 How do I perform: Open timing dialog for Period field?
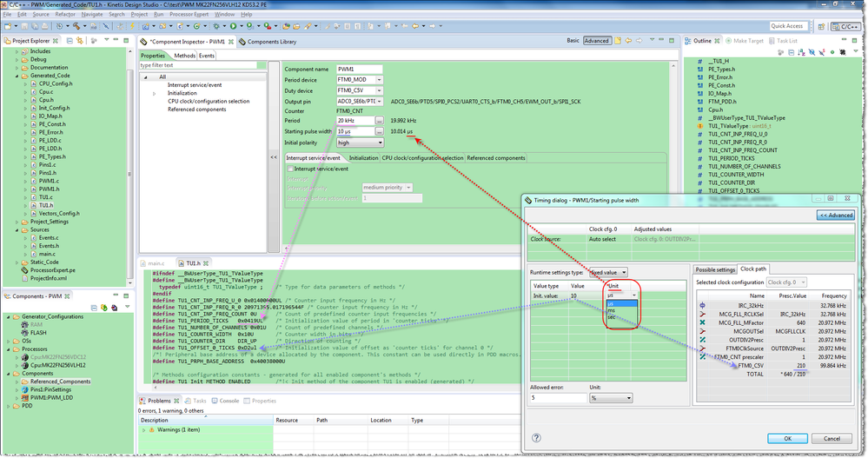380,121
